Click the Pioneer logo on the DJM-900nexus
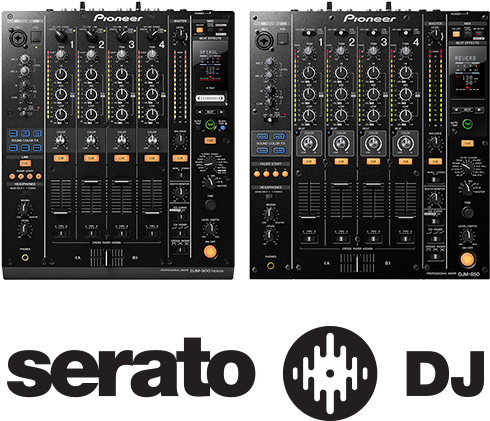 coord(118,18)
